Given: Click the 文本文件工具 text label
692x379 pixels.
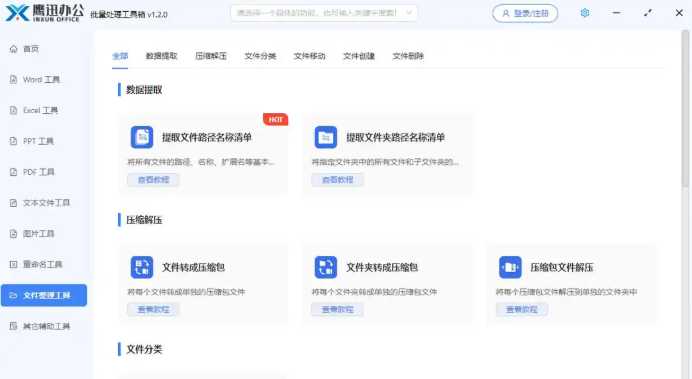Looking at the screenshot, I should (x=46, y=203).
